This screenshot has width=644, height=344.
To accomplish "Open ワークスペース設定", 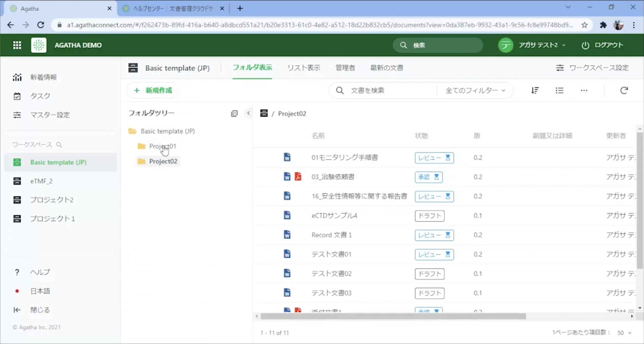I will [x=592, y=68].
